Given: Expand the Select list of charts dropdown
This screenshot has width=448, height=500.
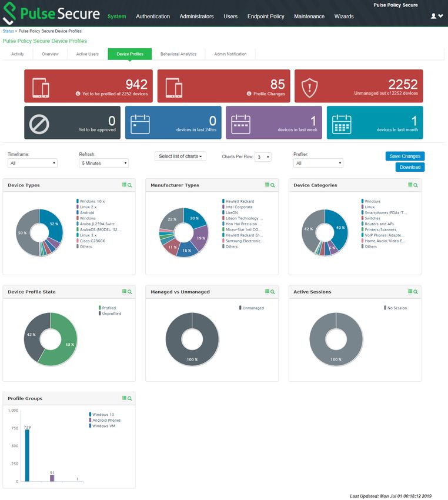Looking at the screenshot, I should (180, 156).
